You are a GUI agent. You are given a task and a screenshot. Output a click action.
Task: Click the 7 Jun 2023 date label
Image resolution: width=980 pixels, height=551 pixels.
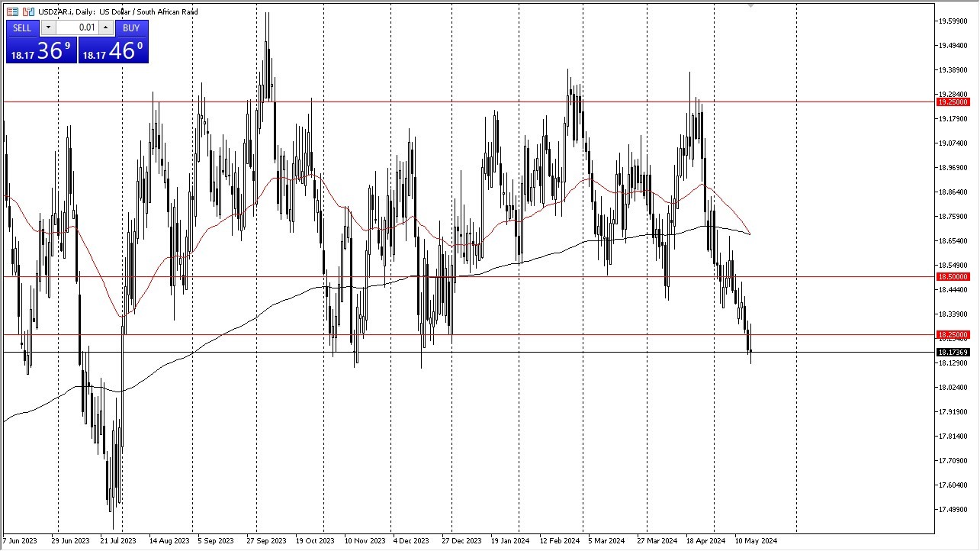(x=20, y=541)
